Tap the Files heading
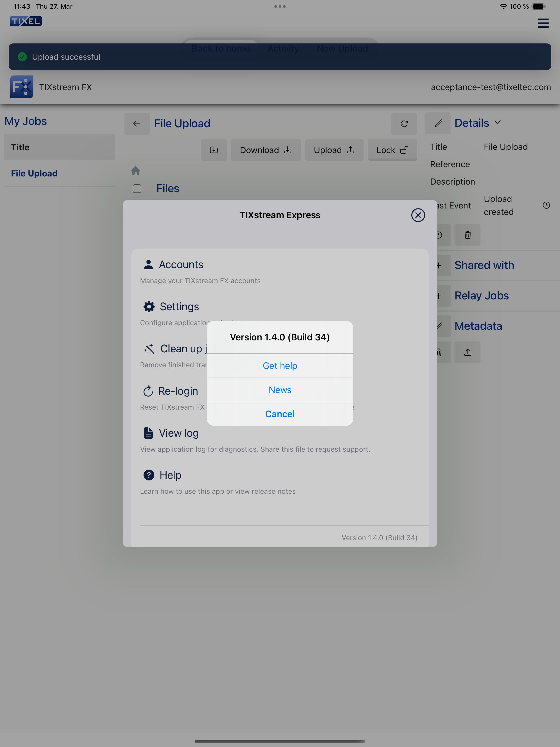Screen dimensions: 560x747 [x=168, y=188]
